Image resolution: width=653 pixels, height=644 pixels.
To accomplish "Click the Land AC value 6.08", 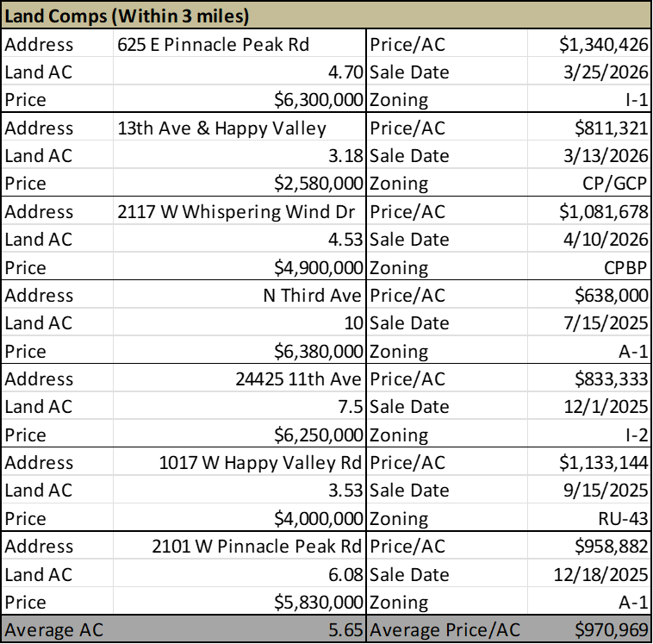I will tap(239, 574).
